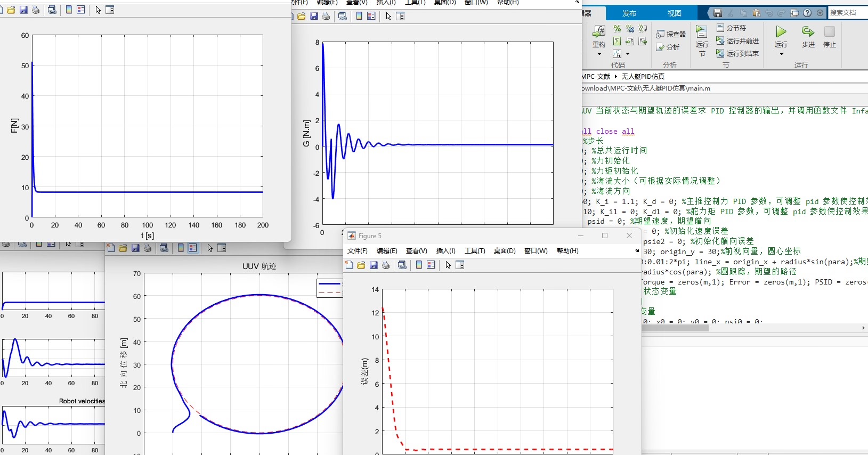Open 插入(I) menu in G [N.m] figure
This screenshot has width=868, height=455.
click(386, 3)
